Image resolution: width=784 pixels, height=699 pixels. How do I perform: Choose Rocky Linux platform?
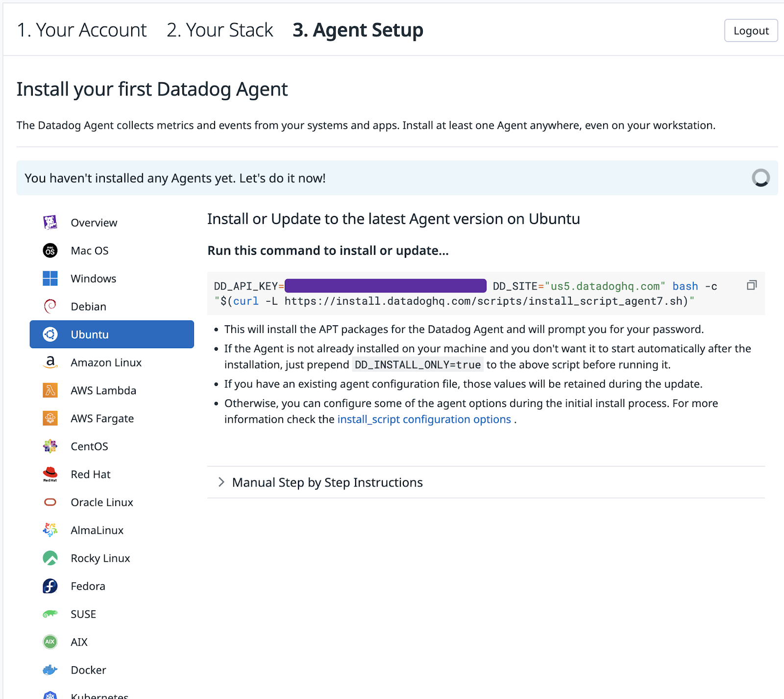[112, 558]
